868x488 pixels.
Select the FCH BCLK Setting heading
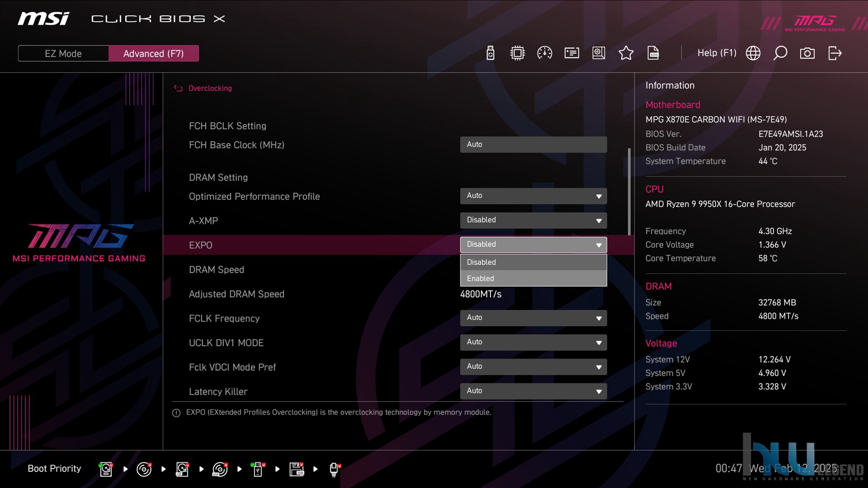pyautogui.click(x=227, y=126)
